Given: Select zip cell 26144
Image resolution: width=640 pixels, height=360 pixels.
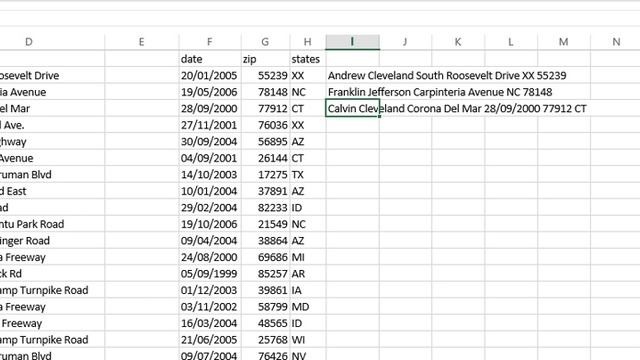Looking at the screenshot, I should tap(265, 158).
